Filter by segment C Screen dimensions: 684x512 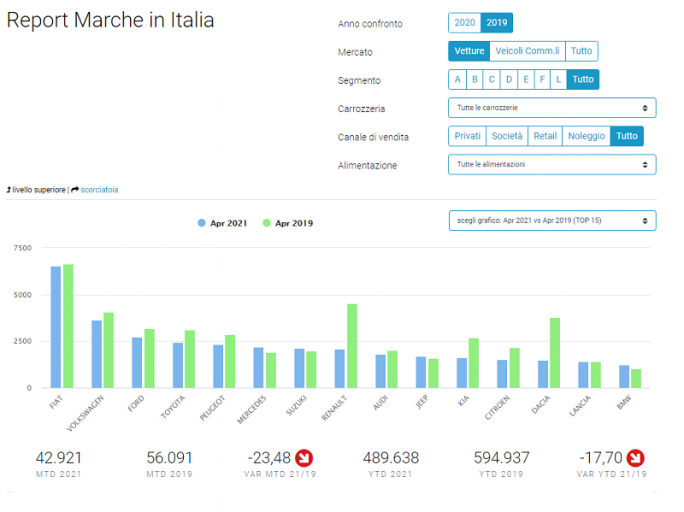492,79
